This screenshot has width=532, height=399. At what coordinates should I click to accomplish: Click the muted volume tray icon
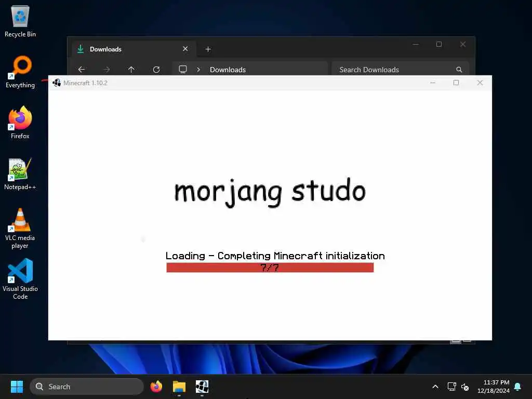point(465,387)
